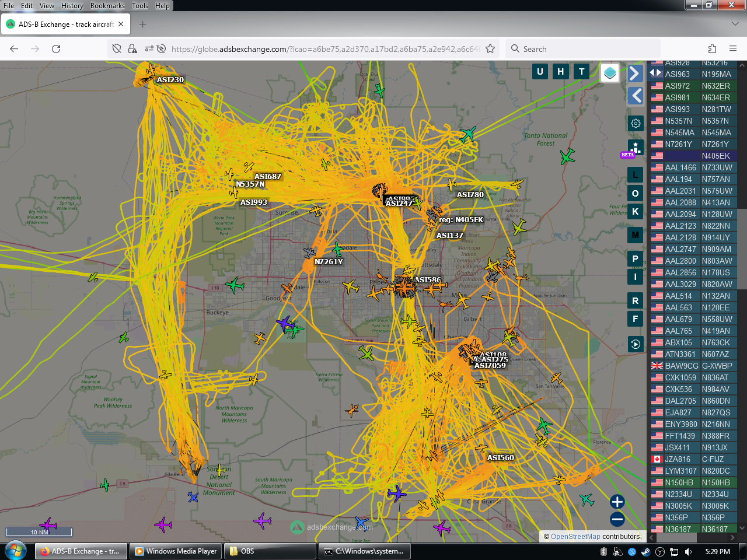
Task: Reload the current page
Action: pos(56,49)
